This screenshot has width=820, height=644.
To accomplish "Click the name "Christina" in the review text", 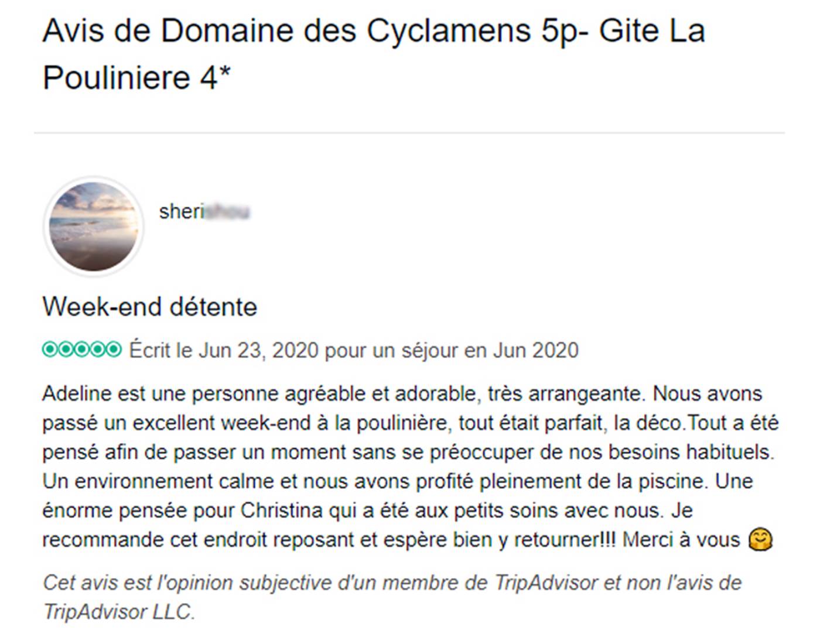I will tap(282, 511).
